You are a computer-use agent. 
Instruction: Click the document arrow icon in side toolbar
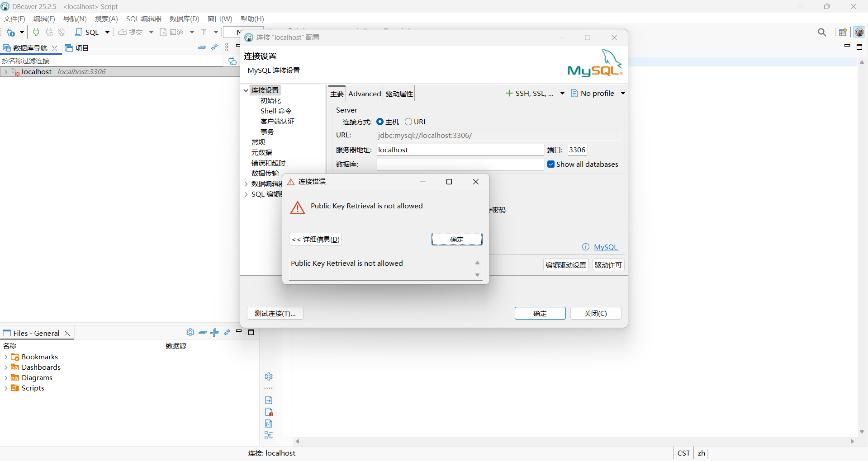(x=269, y=400)
